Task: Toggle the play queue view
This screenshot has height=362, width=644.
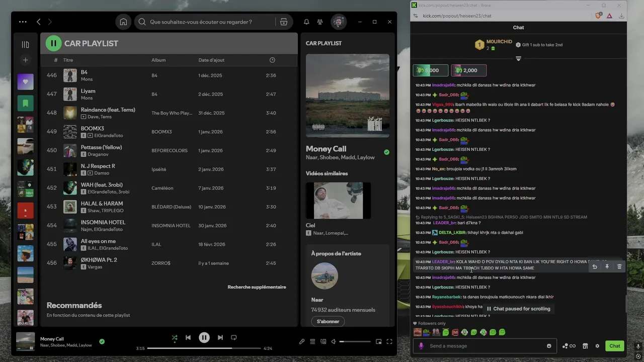Action: (312, 342)
